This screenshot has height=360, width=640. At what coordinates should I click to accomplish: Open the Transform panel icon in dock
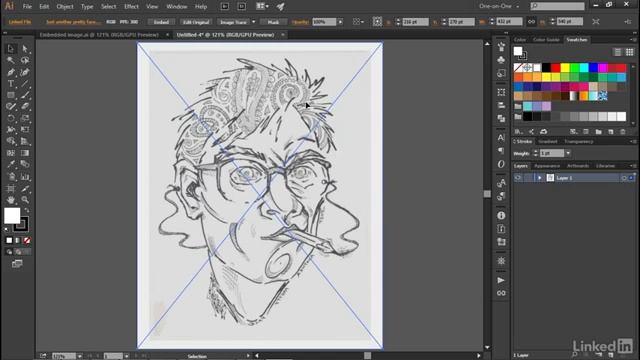click(x=501, y=92)
